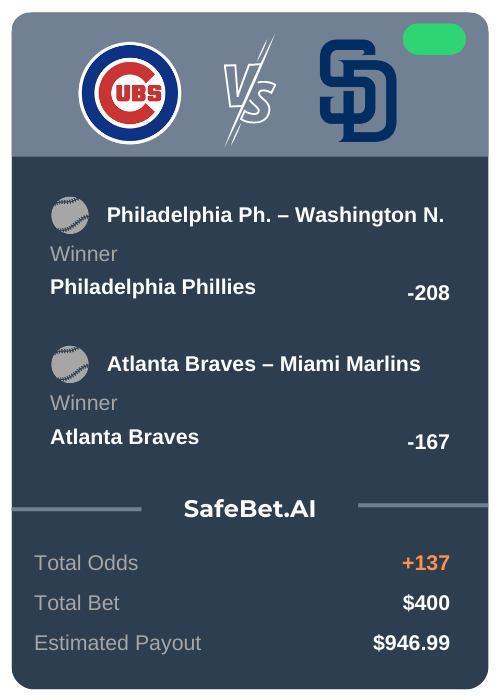This screenshot has width=500, height=700.
Task: Click the VS emblem between teams
Action: tap(250, 91)
